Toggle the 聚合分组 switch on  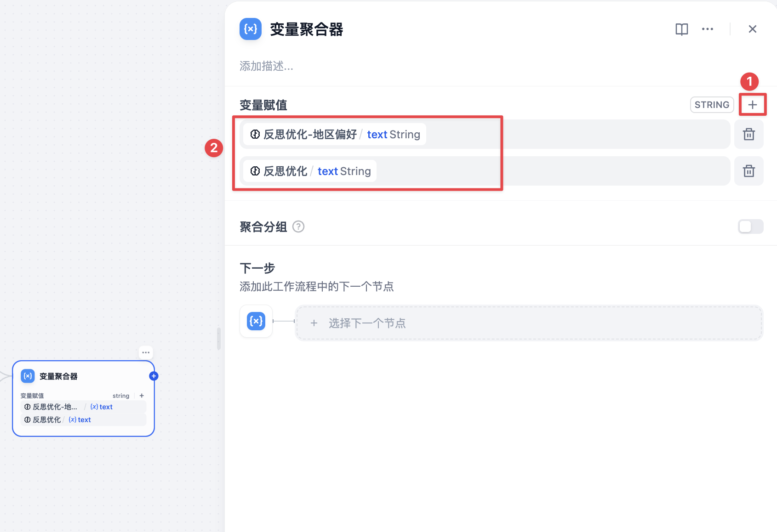point(750,226)
